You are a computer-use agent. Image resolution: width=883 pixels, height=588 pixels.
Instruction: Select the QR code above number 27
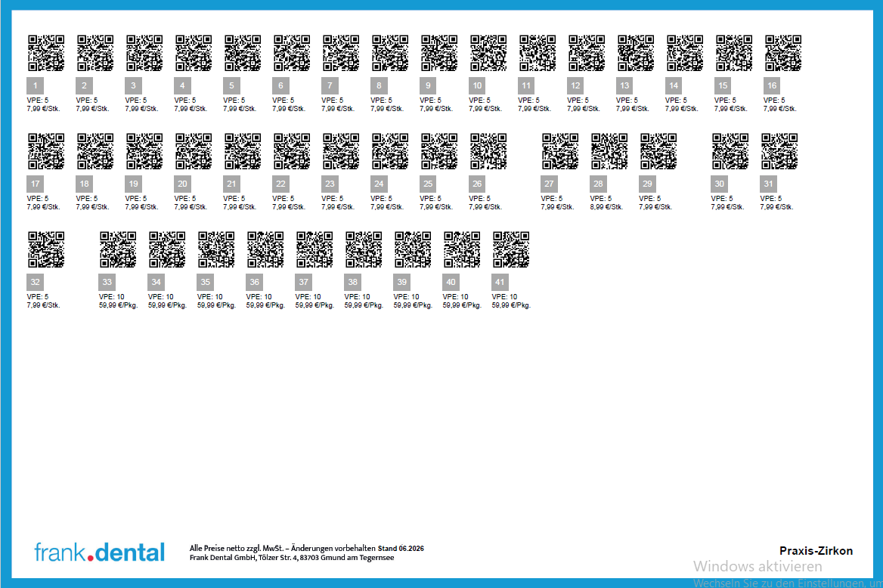(x=559, y=151)
